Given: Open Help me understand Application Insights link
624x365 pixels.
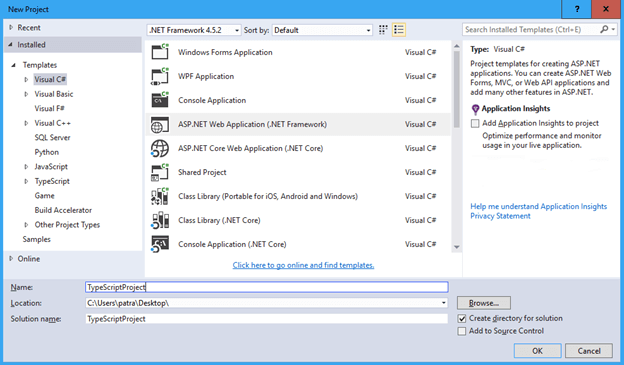Looking at the screenshot, I should click(x=538, y=206).
